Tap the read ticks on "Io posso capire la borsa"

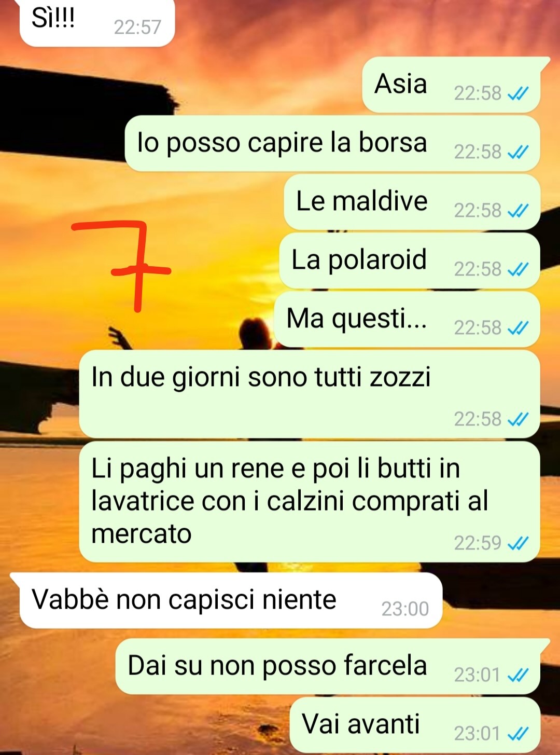(518, 152)
